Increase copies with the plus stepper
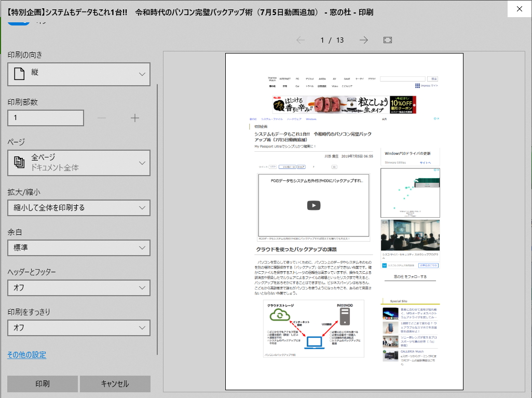 click(134, 118)
